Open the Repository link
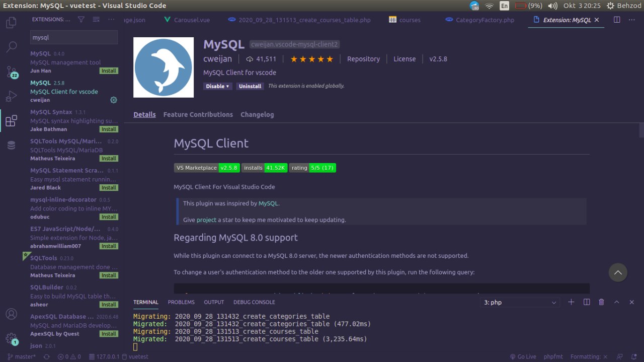Screen dimensions: 644x362 coord(363,59)
